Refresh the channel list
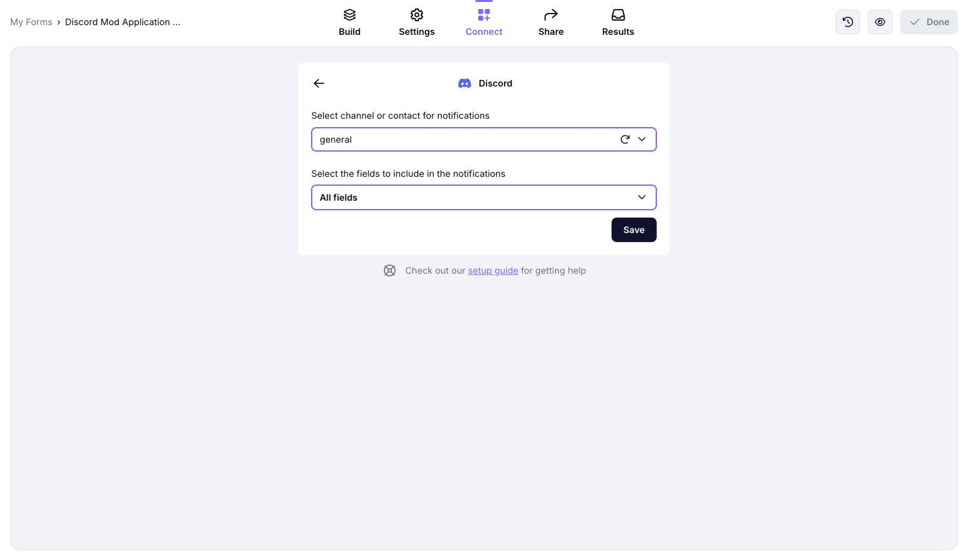 tap(625, 139)
